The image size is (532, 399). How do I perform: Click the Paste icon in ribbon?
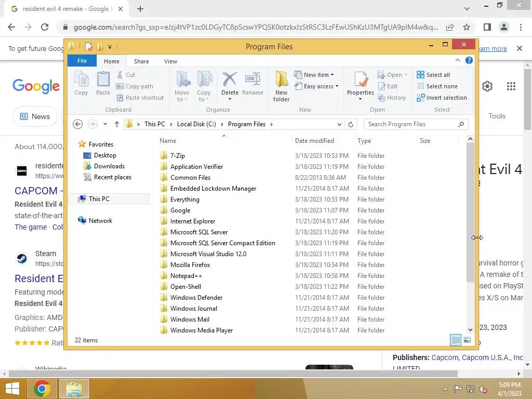click(103, 84)
